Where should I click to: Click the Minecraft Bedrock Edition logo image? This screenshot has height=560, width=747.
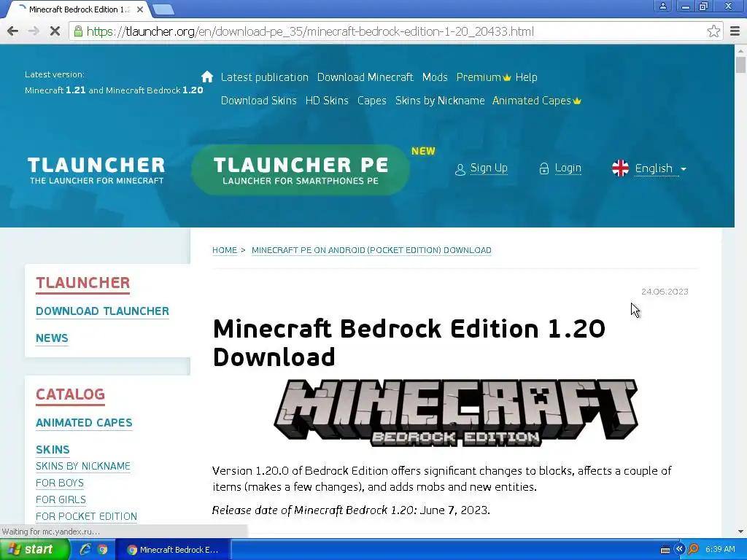tap(455, 413)
